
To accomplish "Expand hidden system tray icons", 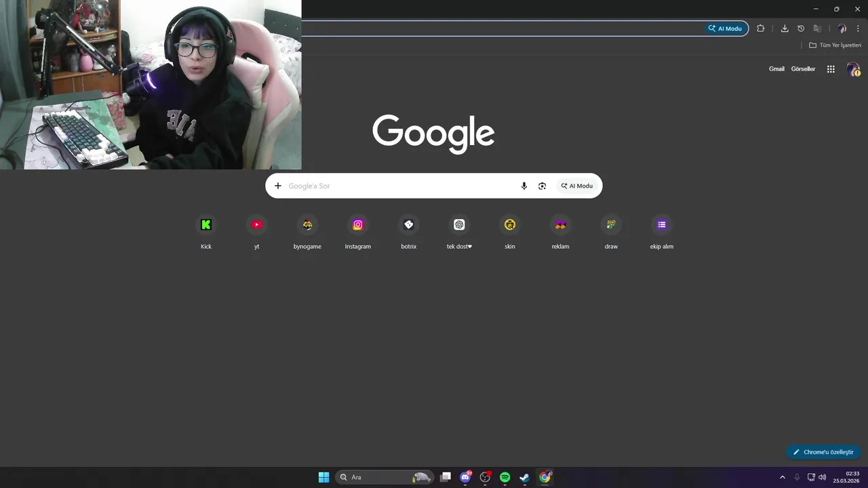I will tap(782, 477).
